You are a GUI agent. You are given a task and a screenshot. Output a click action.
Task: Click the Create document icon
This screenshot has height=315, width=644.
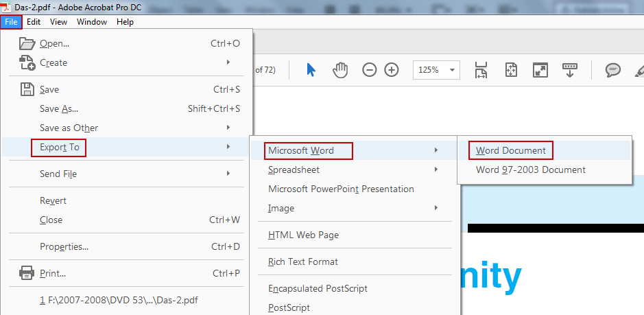click(27, 62)
